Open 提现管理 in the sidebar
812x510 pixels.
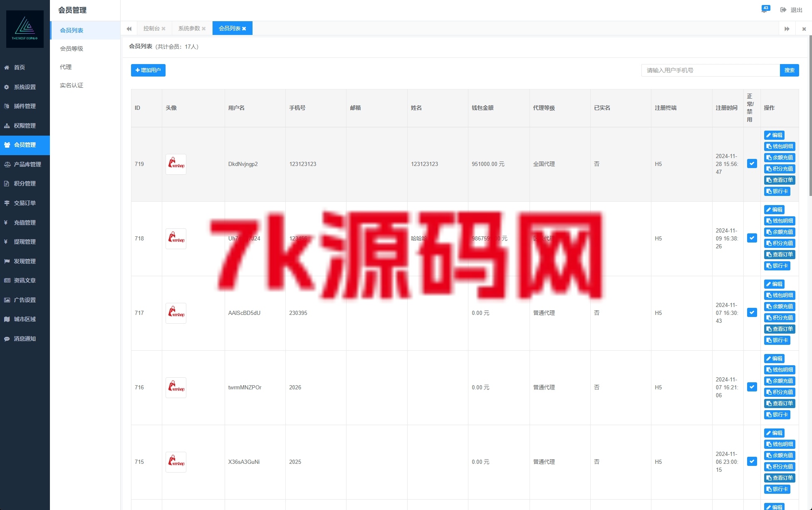tap(25, 242)
